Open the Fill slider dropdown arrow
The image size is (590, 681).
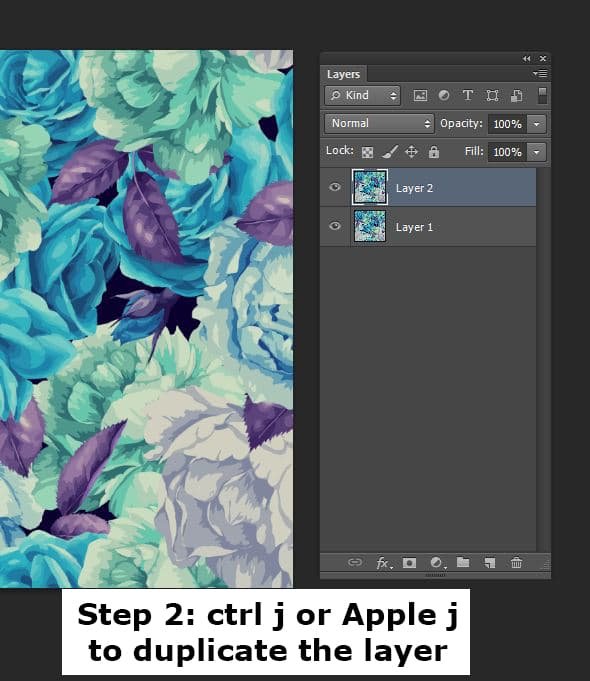point(537,152)
